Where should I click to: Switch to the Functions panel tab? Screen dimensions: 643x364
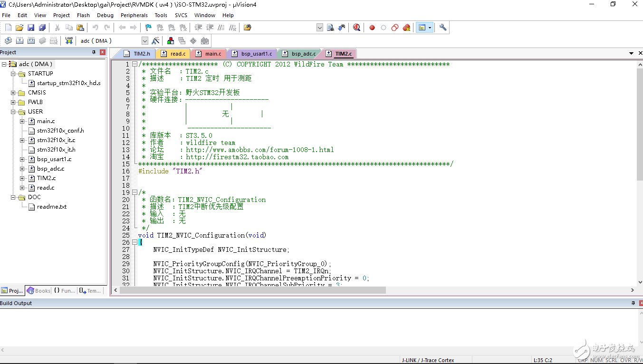tap(64, 291)
